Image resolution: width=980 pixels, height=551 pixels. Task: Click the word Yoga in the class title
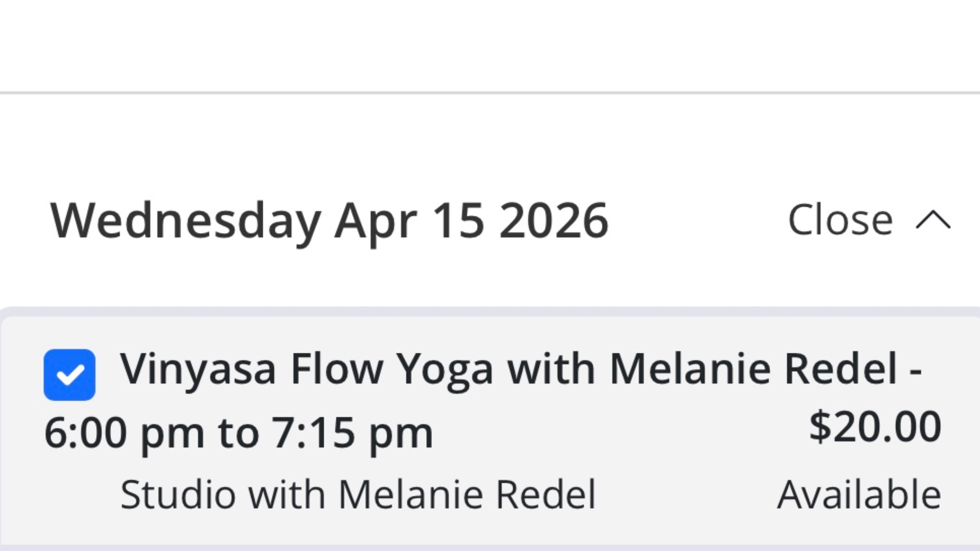click(445, 369)
